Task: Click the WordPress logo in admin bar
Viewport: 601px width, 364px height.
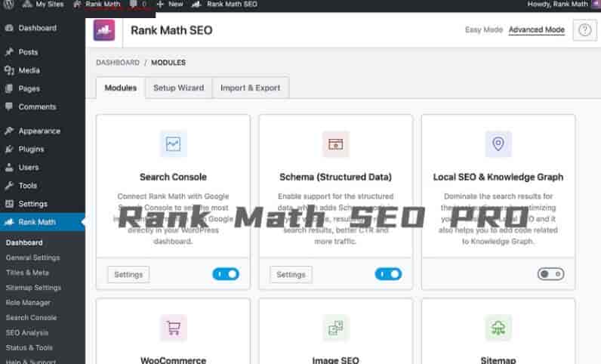Action: click(8, 4)
